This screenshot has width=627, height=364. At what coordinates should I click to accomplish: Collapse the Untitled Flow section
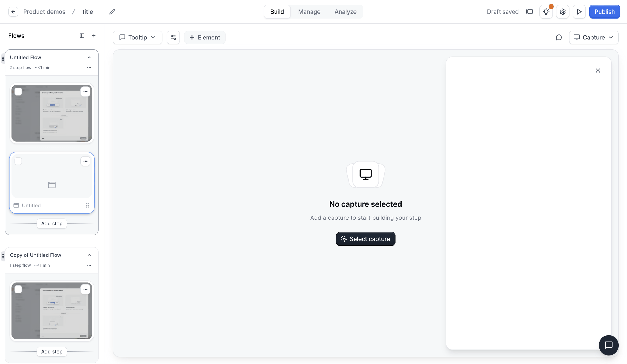89,57
